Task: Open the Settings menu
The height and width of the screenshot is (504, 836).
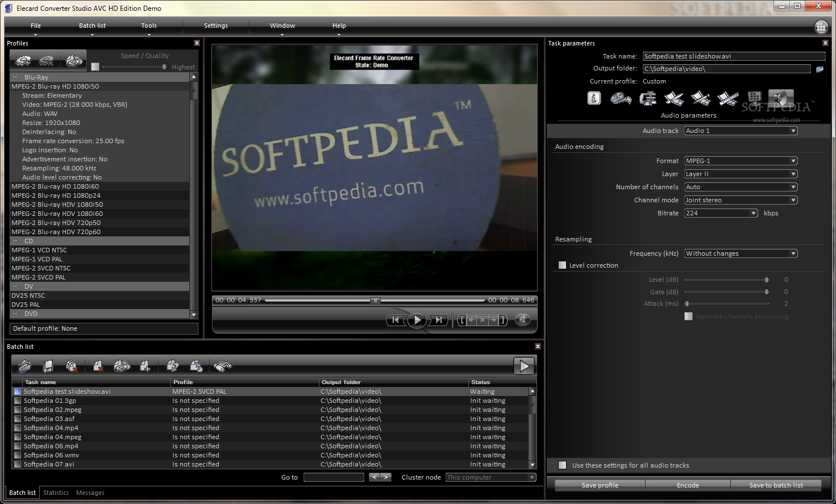Action: (216, 26)
